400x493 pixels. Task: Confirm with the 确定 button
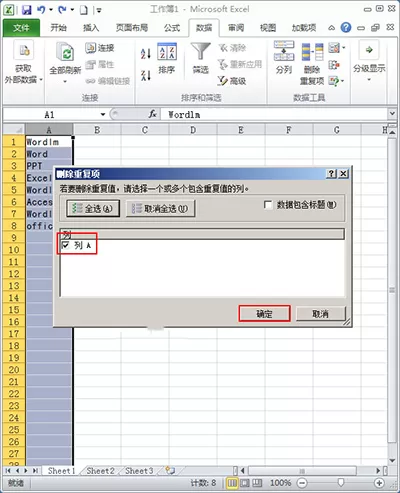coord(264,314)
